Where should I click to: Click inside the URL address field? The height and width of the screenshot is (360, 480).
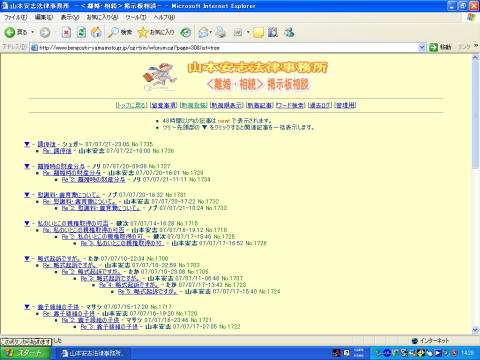[227, 47]
